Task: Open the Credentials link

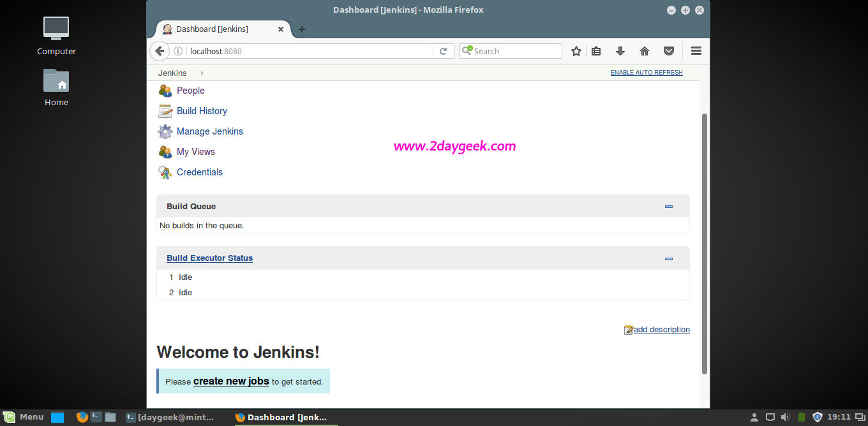Action: [x=200, y=172]
